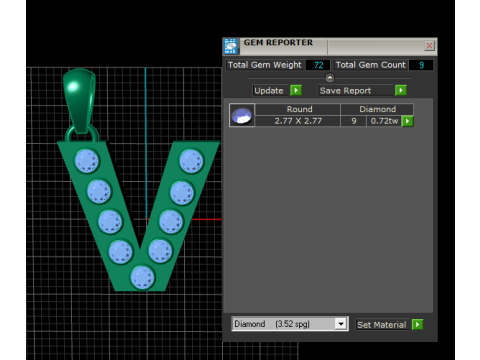Select the bottom gem at the V tip

(143, 277)
